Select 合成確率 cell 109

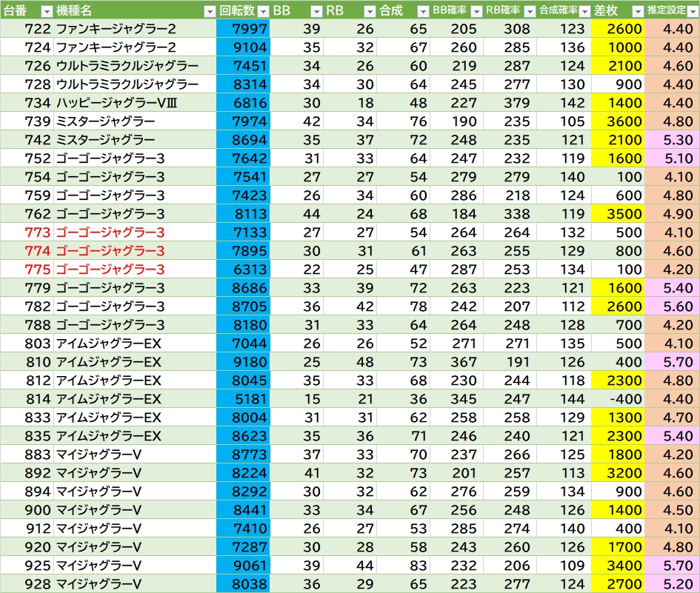564,566
